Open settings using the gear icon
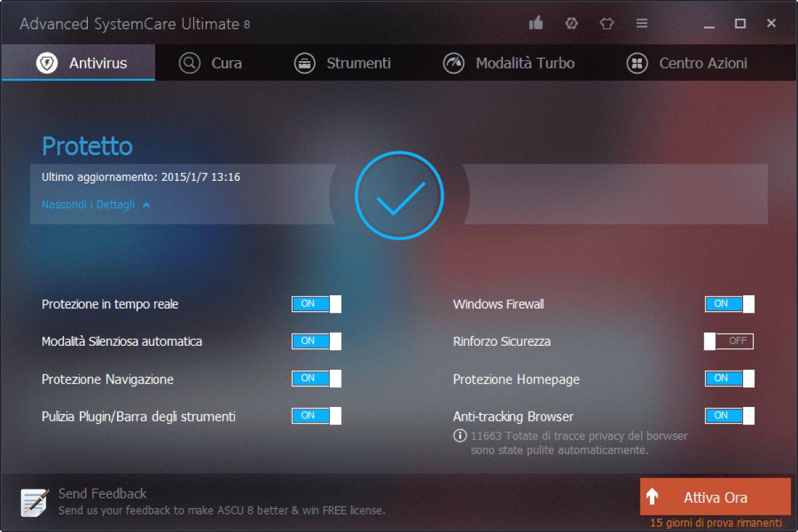Screen dimensions: 798x532 pyautogui.click(x=571, y=22)
